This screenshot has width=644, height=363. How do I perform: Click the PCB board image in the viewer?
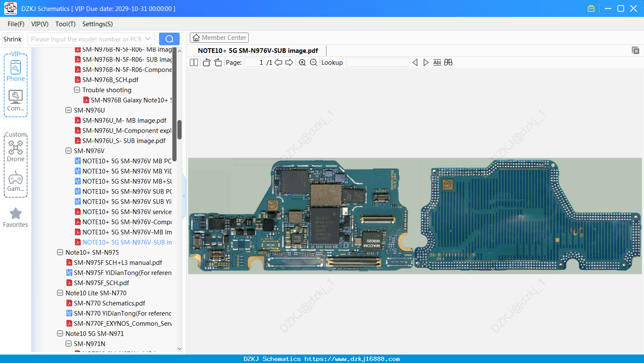[415, 216]
